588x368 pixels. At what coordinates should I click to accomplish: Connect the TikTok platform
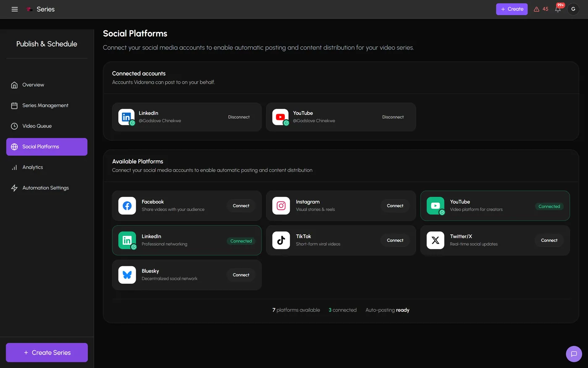coord(395,240)
